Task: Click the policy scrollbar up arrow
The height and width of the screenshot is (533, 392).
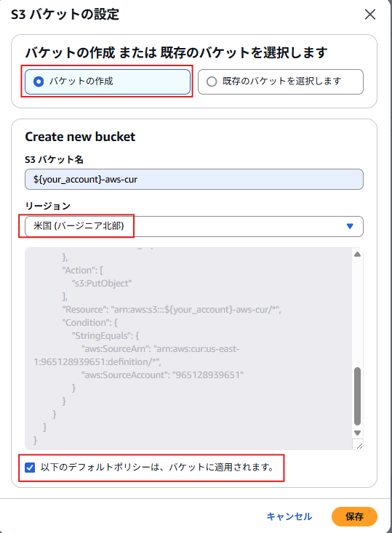Action: (x=357, y=255)
